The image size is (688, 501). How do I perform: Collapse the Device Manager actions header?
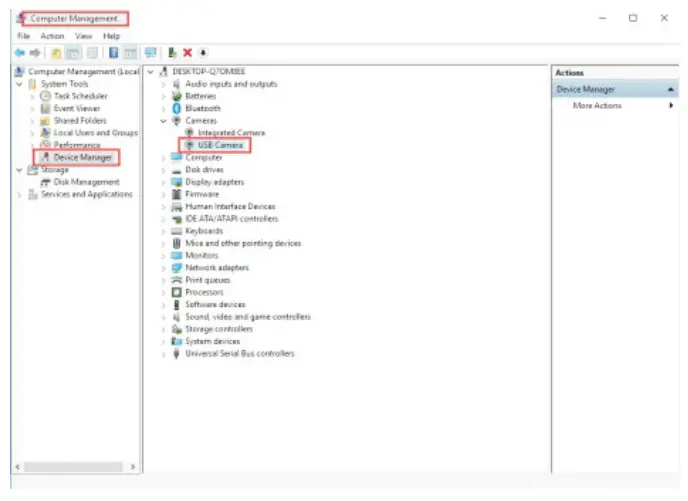point(670,89)
